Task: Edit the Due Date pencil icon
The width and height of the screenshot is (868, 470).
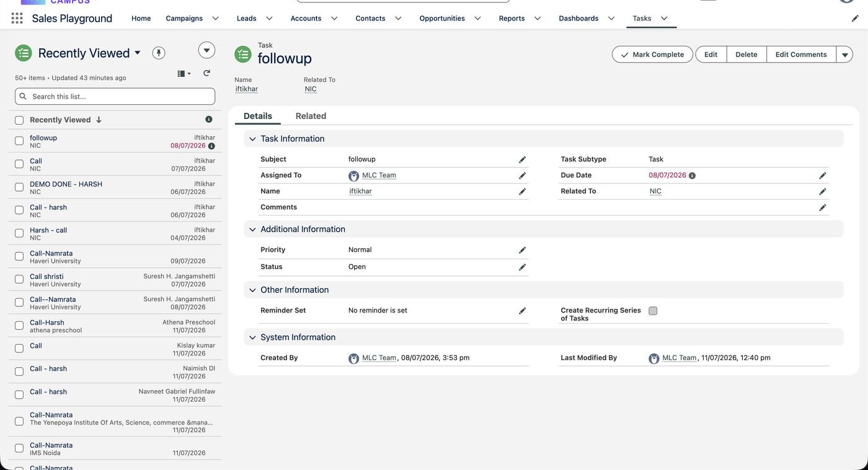Action: (x=822, y=175)
